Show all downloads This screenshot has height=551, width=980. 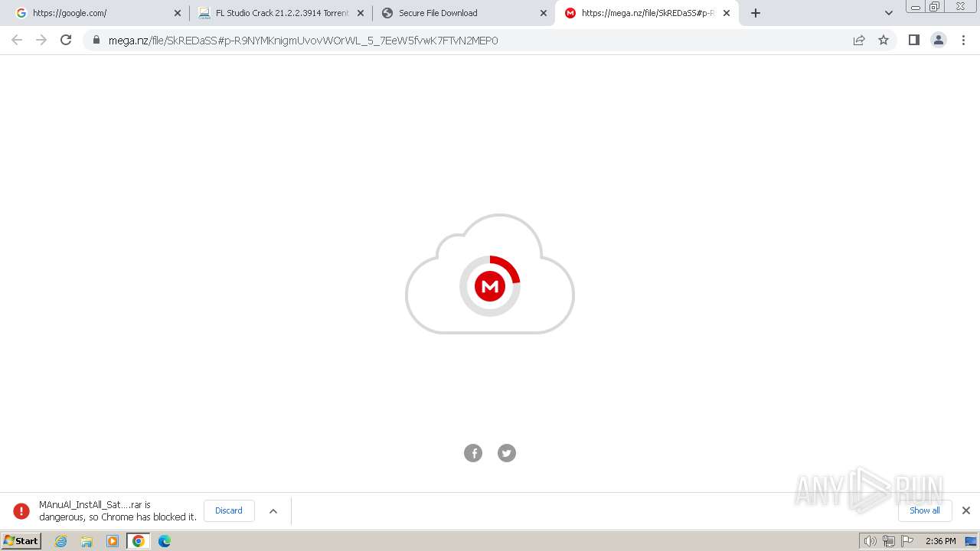pyautogui.click(x=925, y=510)
